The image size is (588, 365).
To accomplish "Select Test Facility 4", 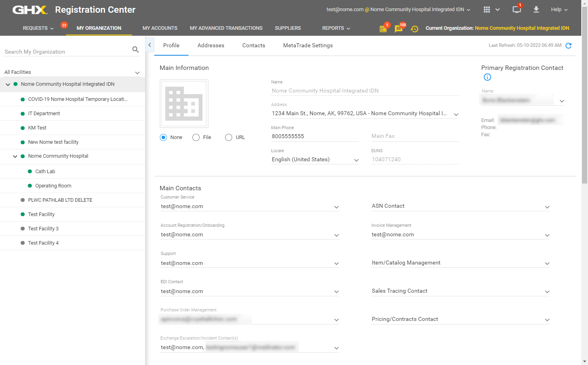I will (x=72, y=243).
